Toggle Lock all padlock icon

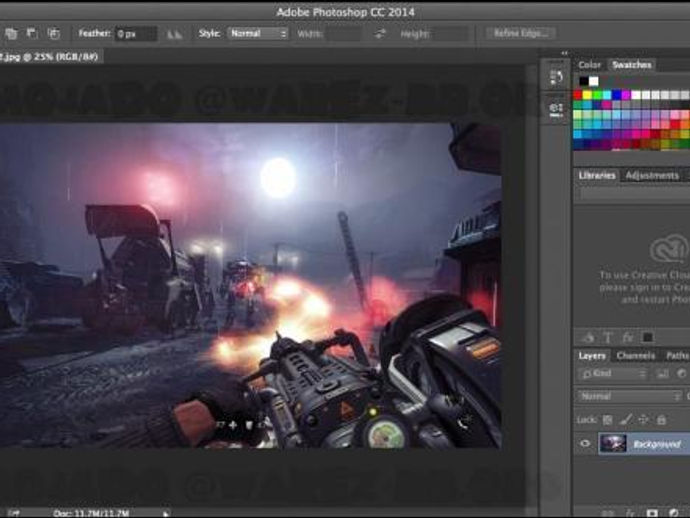point(661,420)
